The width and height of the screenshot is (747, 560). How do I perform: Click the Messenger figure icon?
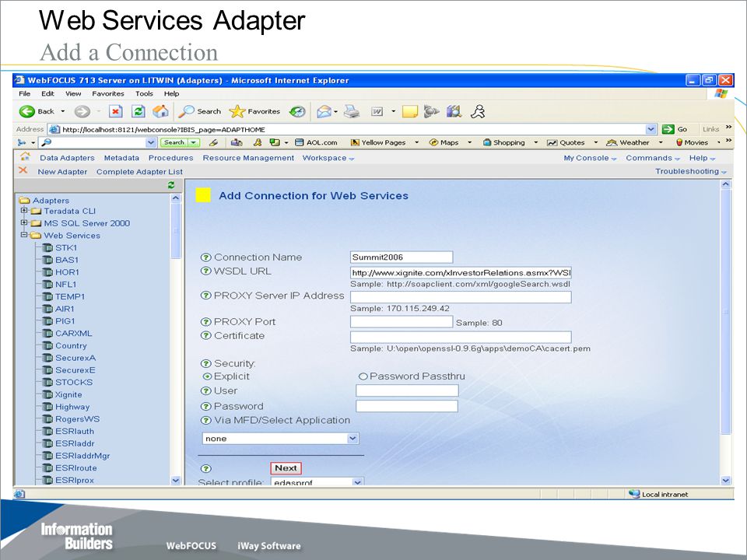477,111
